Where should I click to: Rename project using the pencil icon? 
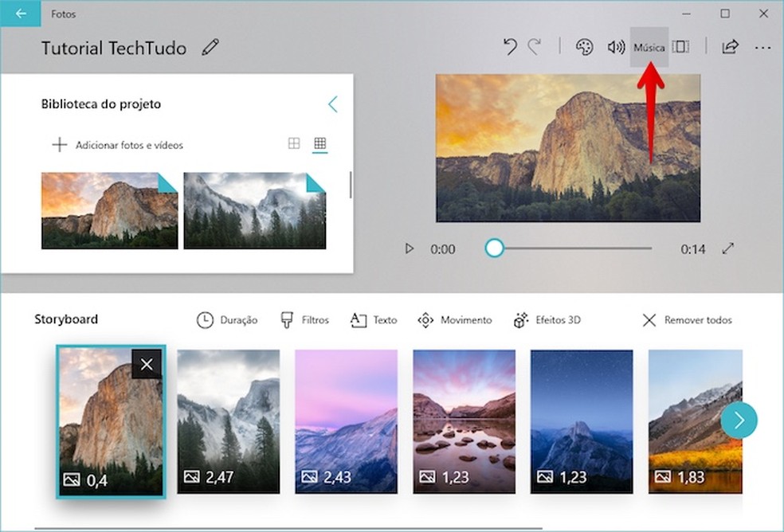210,48
